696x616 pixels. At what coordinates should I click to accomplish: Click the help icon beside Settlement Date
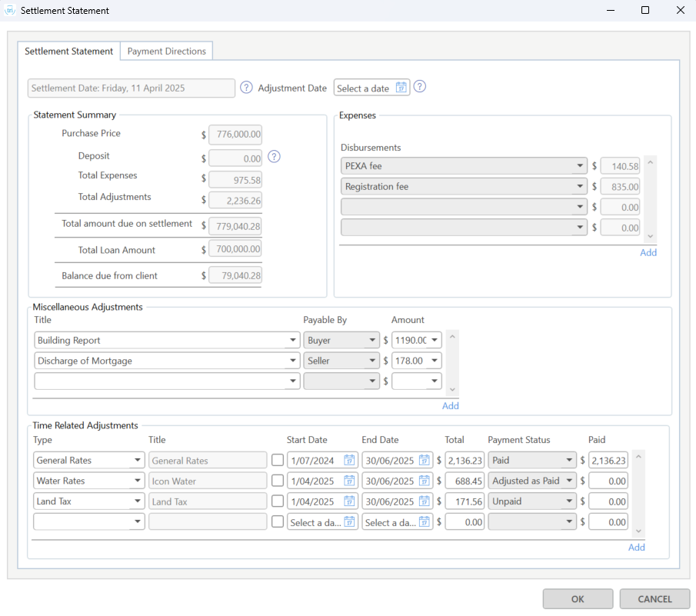click(246, 88)
